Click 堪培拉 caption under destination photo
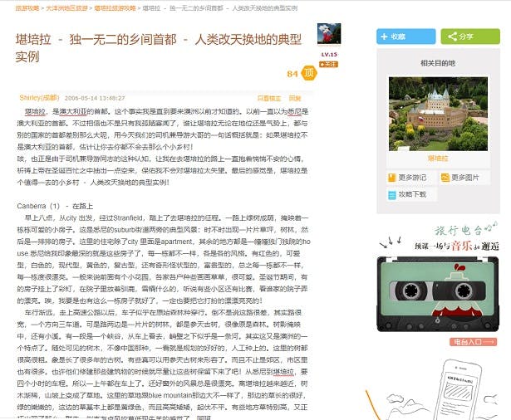511x420 pixels. click(437, 157)
